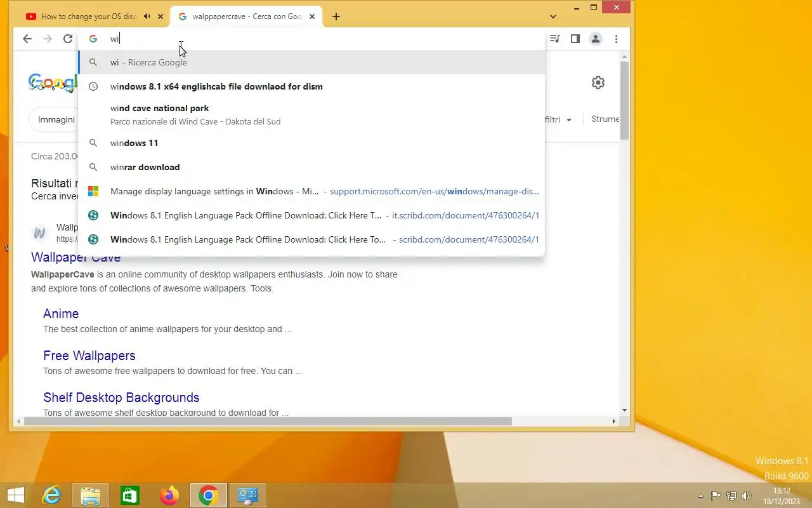Switch to the YouTube tab

89,17
